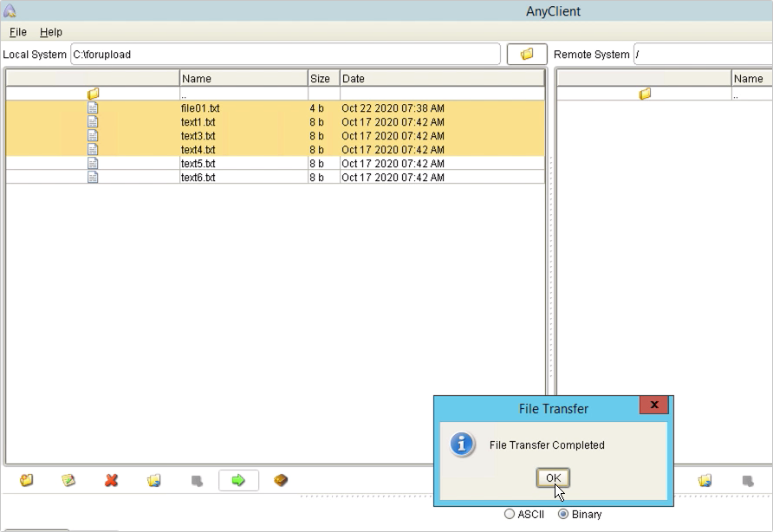
Task: Click the rename file icon in local toolbar
Action: (68, 480)
